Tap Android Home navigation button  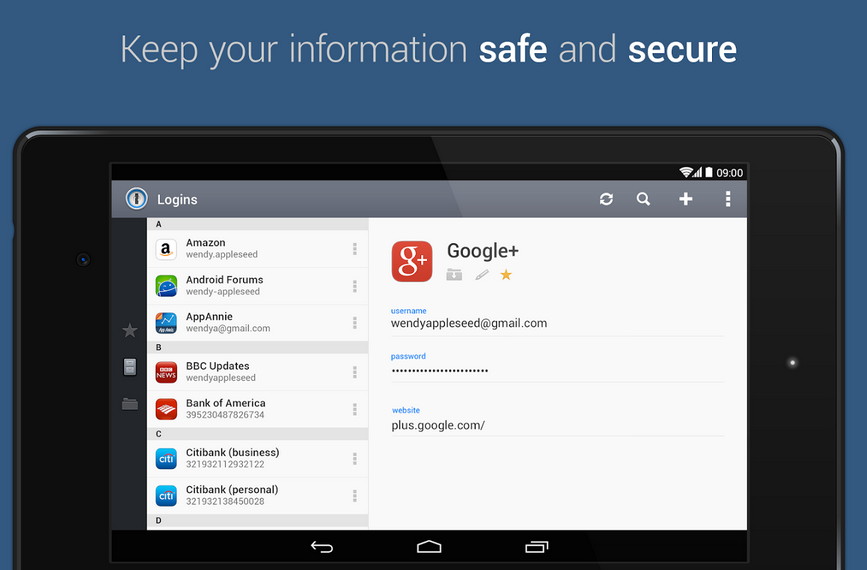[429, 547]
